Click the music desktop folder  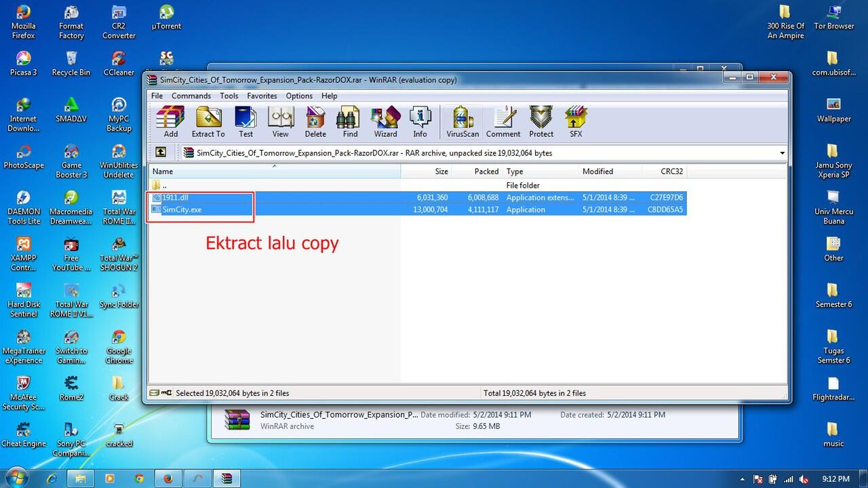point(833,435)
